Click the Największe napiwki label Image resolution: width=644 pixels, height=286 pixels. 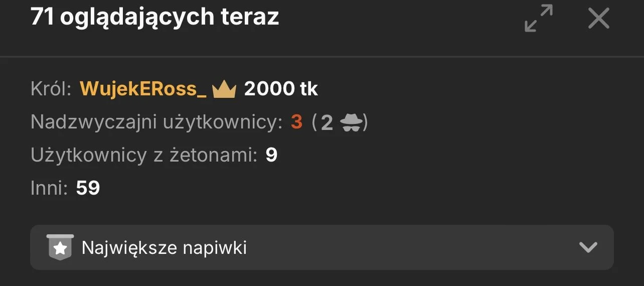(x=164, y=248)
